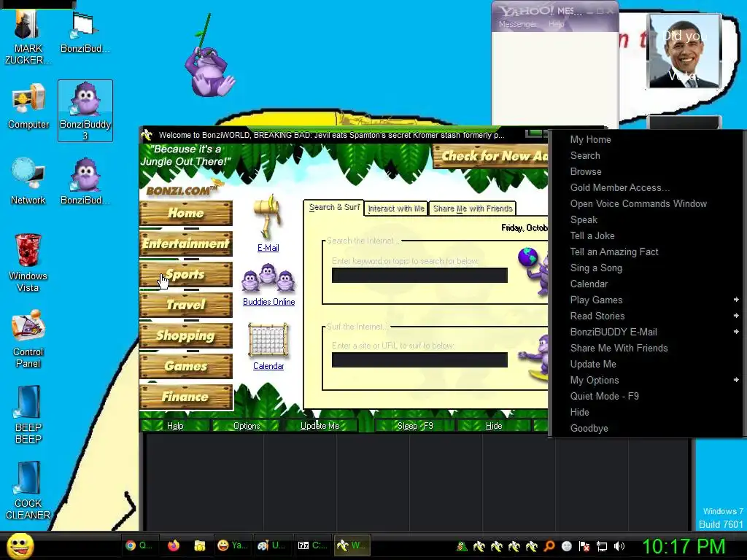
Task: Select the BonziBuddy 3 desktop icon
Action: click(x=85, y=111)
